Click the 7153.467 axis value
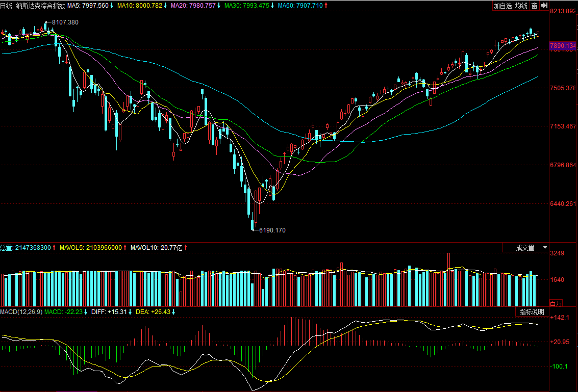578x392 pixels. (x=563, y=126)
